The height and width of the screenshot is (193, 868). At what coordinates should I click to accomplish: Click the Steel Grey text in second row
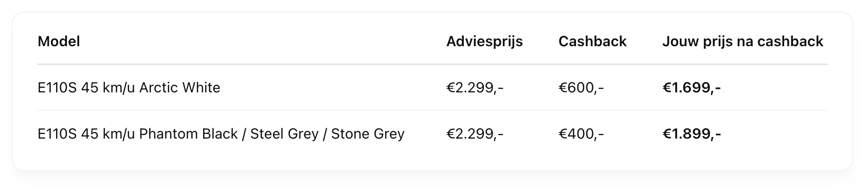click(284, 134)
